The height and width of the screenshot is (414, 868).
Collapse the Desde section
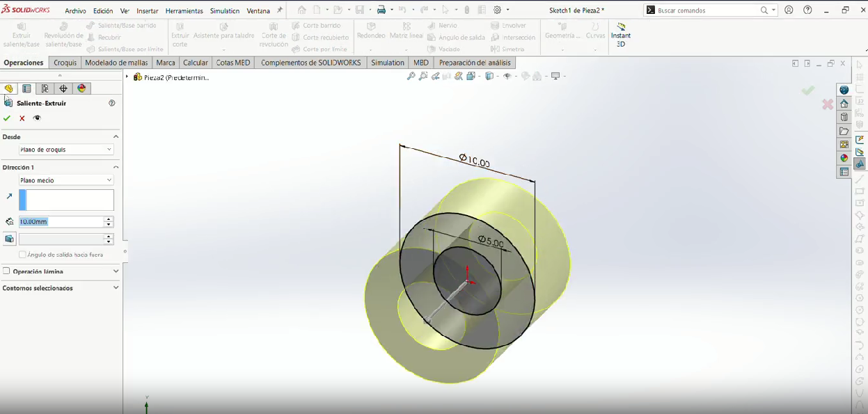116,137
